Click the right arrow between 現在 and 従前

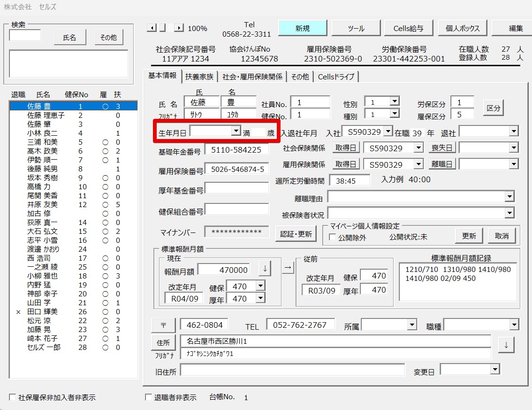[x=288, y=268]
